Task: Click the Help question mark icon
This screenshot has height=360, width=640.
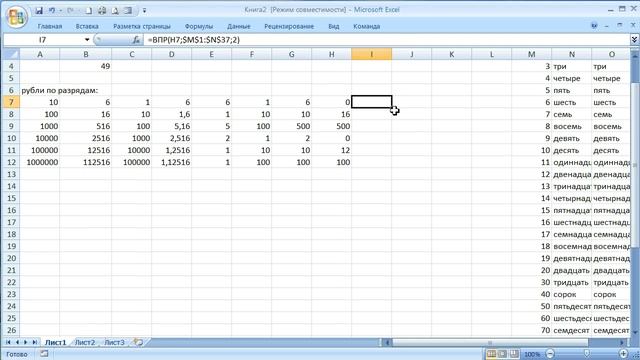Action: coord(594,26)
